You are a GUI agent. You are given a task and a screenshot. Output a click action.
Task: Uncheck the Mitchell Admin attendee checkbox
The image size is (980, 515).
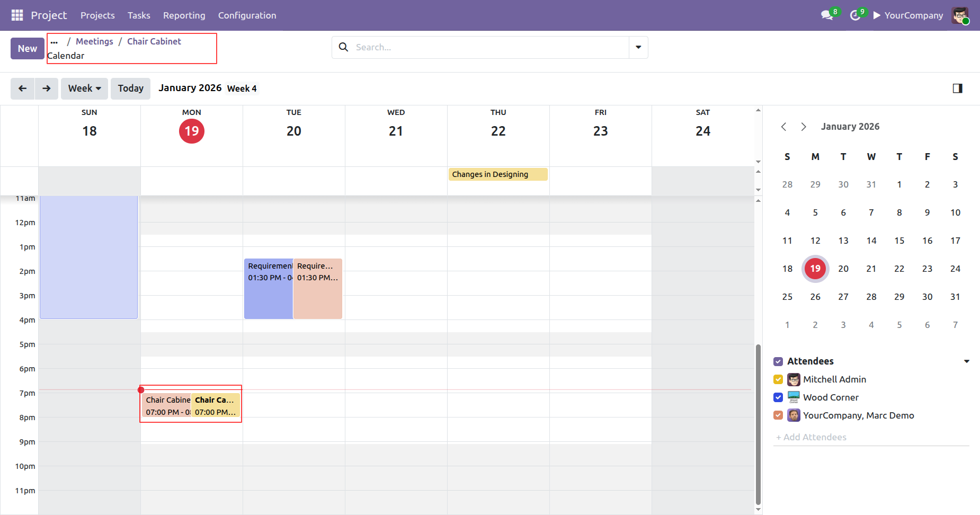pos(778,379)
